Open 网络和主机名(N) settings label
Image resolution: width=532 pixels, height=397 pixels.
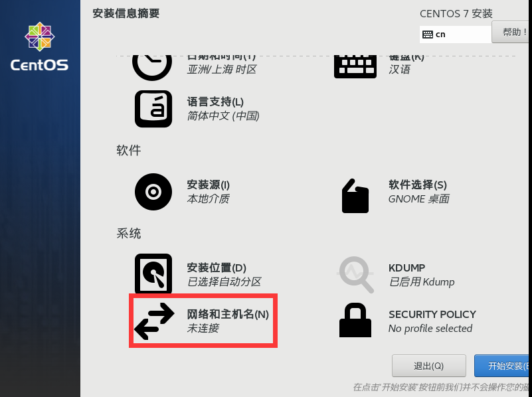pos(228,314)
